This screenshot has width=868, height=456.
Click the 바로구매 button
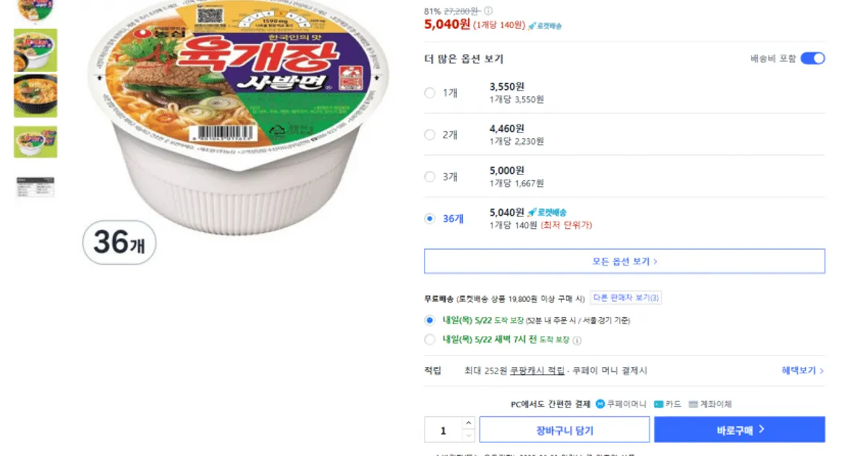click(739, 430)
